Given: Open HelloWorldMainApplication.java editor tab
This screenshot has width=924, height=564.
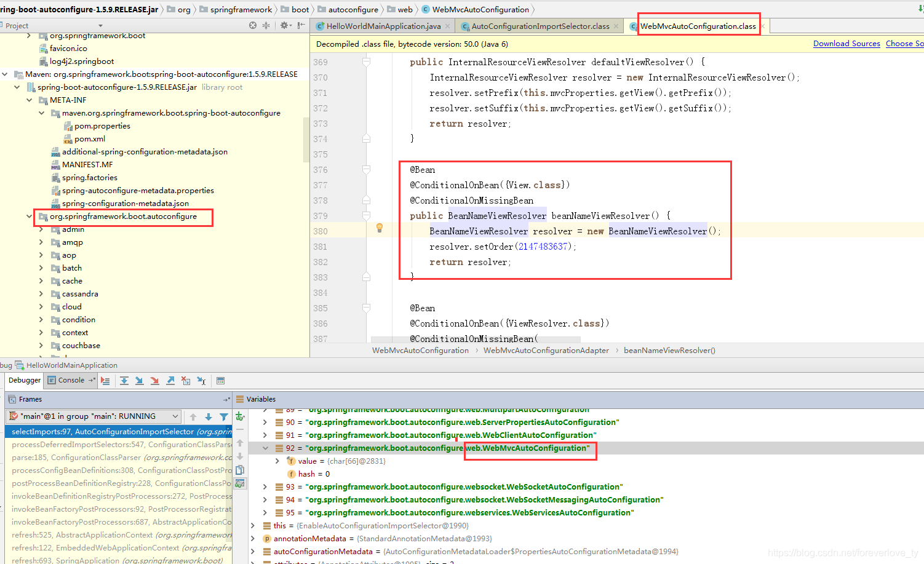Looking at the screenshot, I should click(384, 26).
